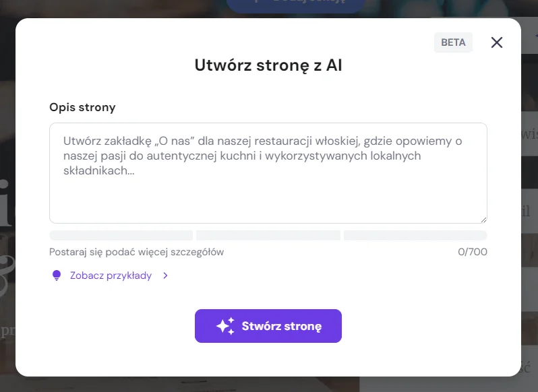Close the Utwórz stronę z AI dialog
The image size is (538, 392).
pyautogui.click(x=497, y=42)
